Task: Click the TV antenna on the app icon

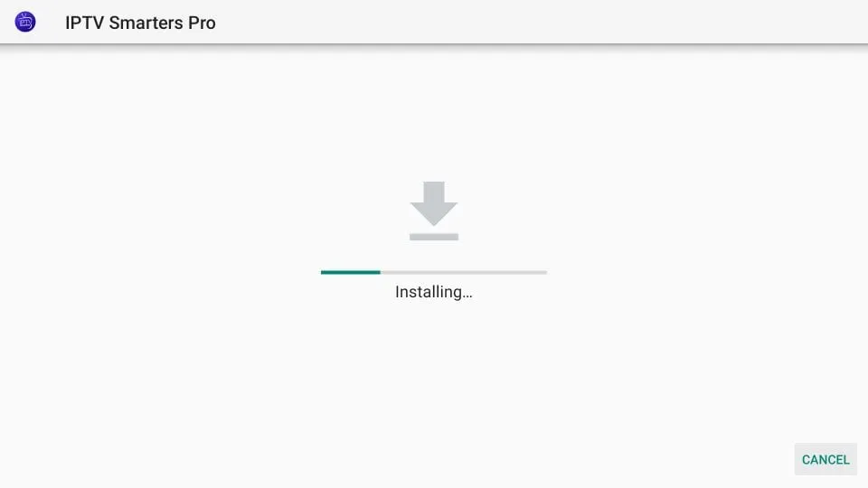Action: click(25, 16)
